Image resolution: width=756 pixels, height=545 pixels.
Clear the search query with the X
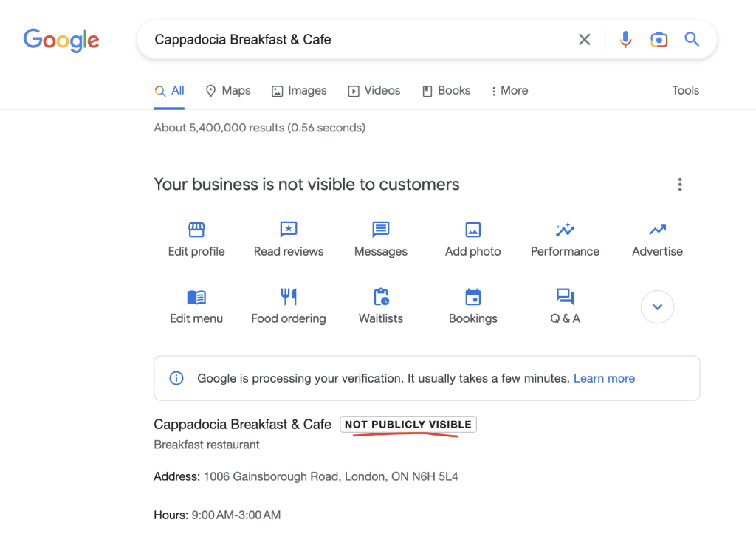(585, 40)
